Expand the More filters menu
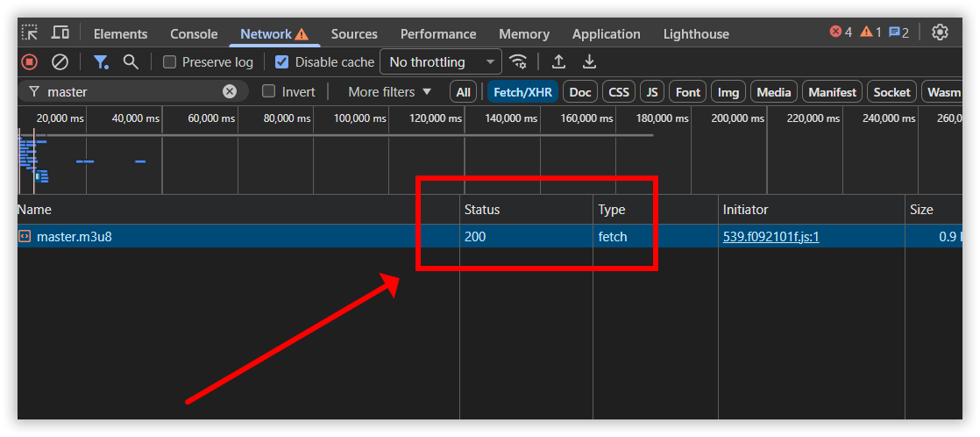This screenshot has height=437, width=980. pos(390,92)
